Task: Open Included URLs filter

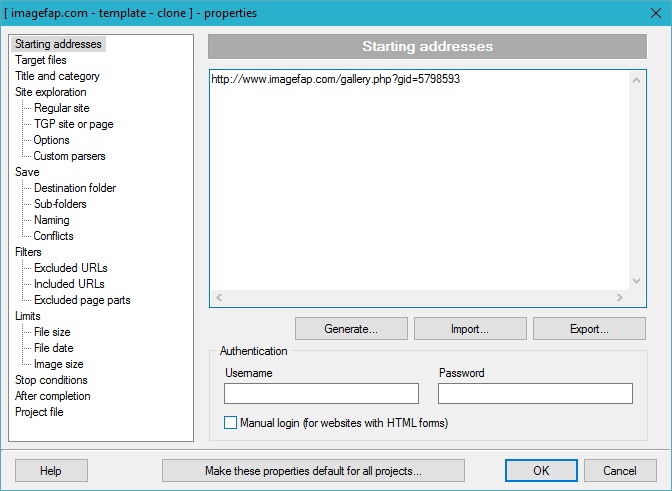Action: click(x=69, y=284)
